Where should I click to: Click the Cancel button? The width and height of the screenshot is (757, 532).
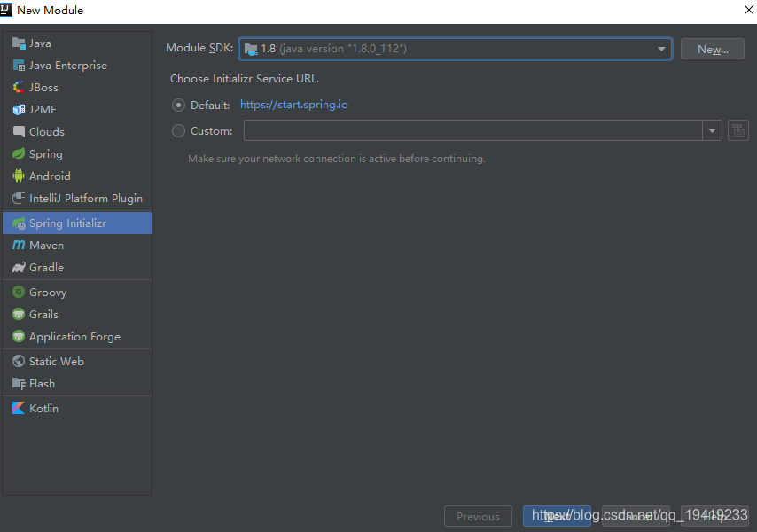[x=636, y=517]
